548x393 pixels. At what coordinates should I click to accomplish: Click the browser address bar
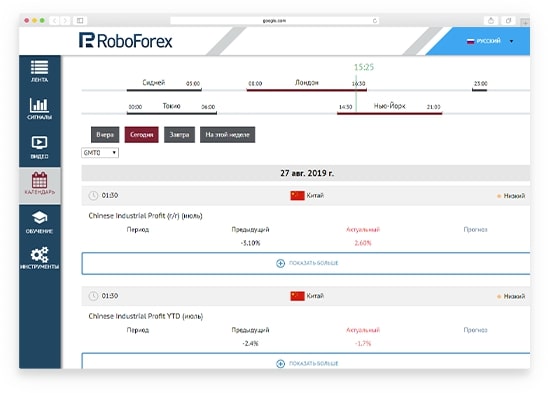tap(274, 21)
